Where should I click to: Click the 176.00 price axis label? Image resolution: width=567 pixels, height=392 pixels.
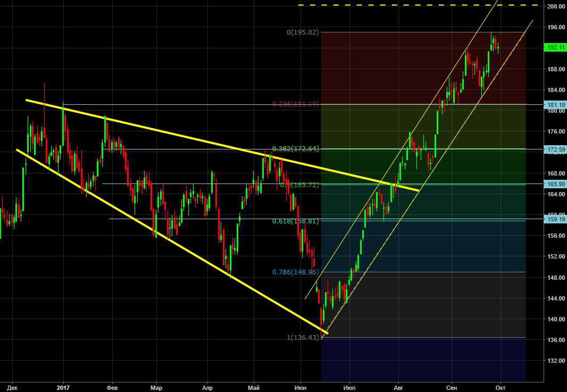[x=556, y=131]
